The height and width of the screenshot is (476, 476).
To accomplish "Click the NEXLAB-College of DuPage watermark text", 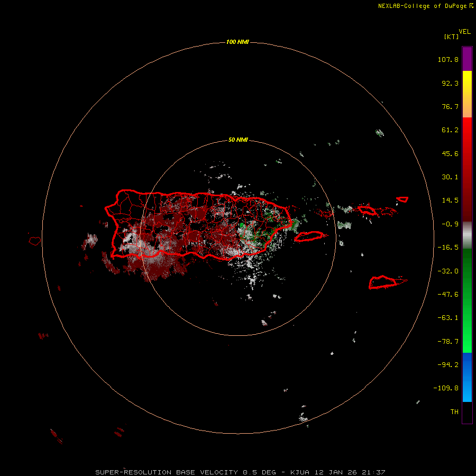I will click(425, 6).
